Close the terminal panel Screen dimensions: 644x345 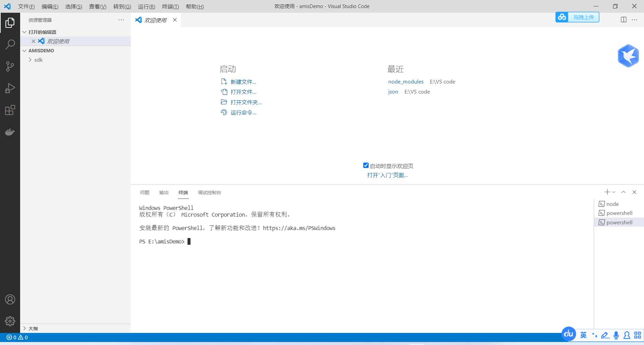[x=634, y=192]
